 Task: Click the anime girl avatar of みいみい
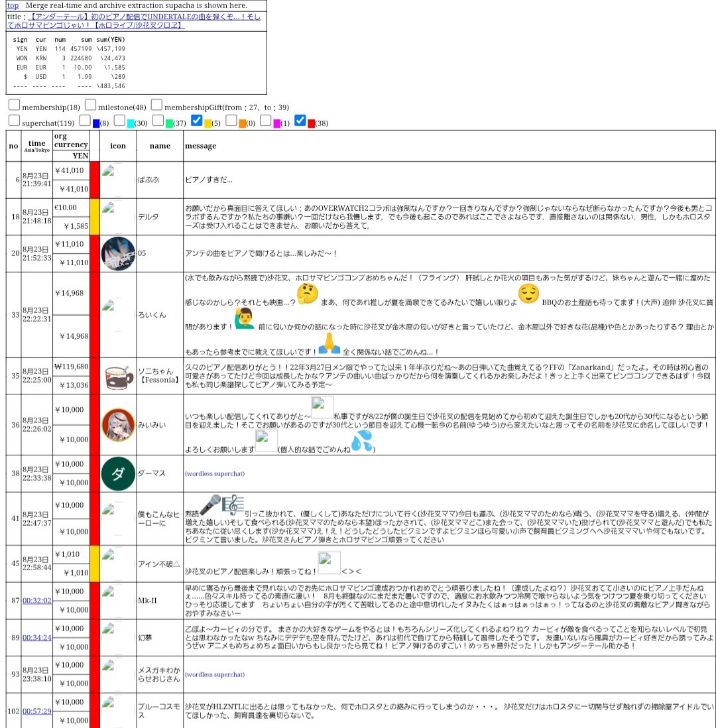tap(119, 425)
